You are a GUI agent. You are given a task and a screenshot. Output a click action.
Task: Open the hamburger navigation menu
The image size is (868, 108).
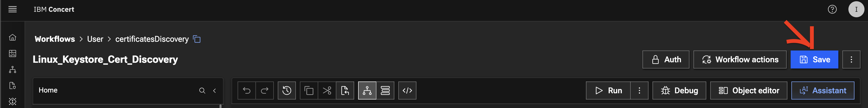click(13, 9)
